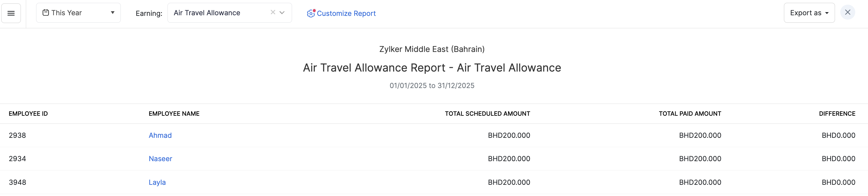Click the Total Scheduled Amount column header
The height and width of the screenshot is (196, 868).
[487, 114]
